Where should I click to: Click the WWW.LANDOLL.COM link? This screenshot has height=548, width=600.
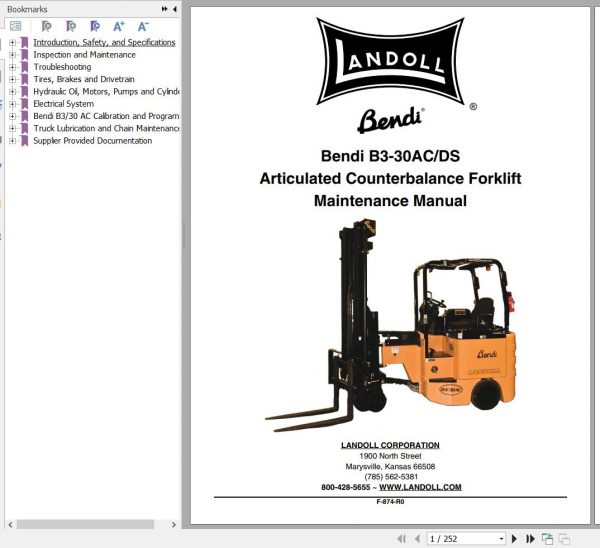[x=420, y=487]
